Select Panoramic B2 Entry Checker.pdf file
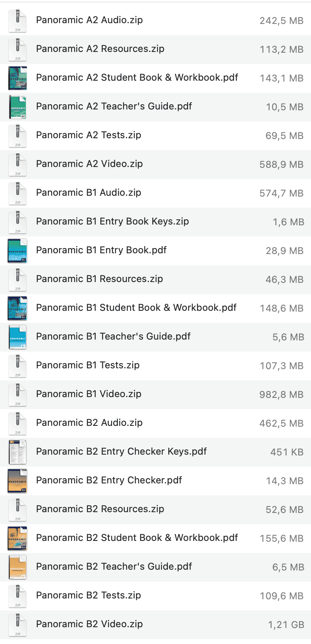 click(x=155, y=481)
